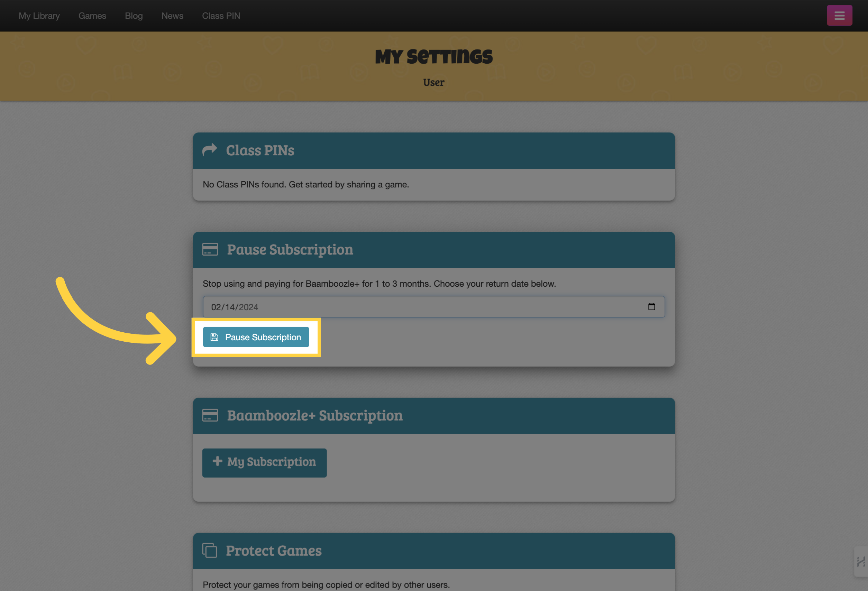The height and width of the screenshot is (591, 868).
Task: Open the Blog page
Action: (134, 16)
